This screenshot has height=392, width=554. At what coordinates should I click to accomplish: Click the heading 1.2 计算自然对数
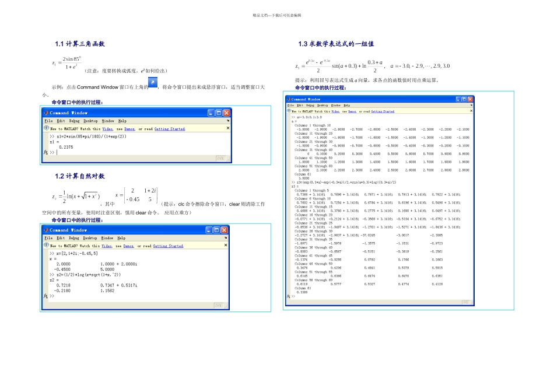click(80, 176)
